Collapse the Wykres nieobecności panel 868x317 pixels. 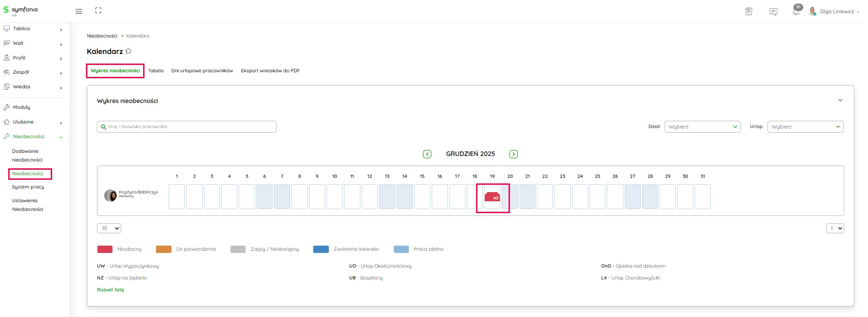[840, 101]
